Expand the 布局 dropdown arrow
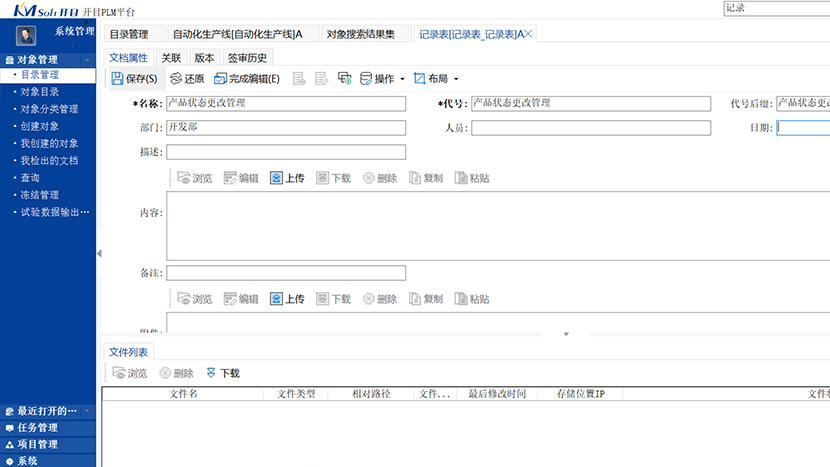 pyautogui.click(x=456, y=79)
